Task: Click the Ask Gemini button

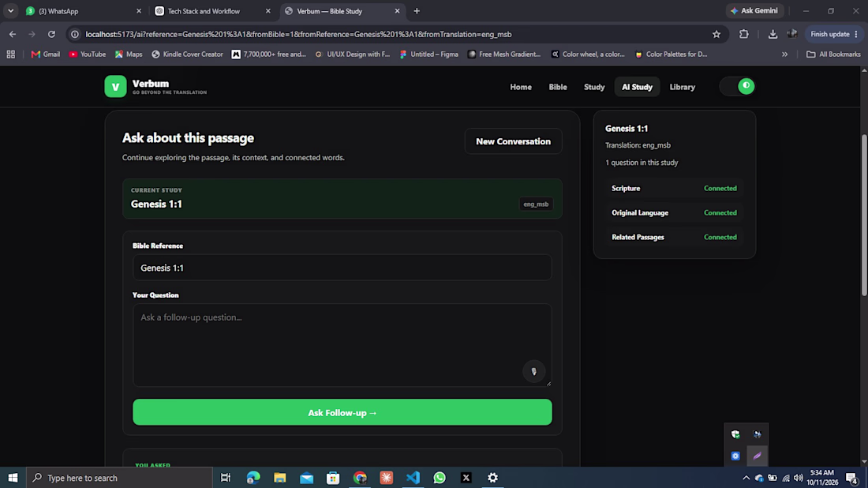Action: tap(754, 10)
